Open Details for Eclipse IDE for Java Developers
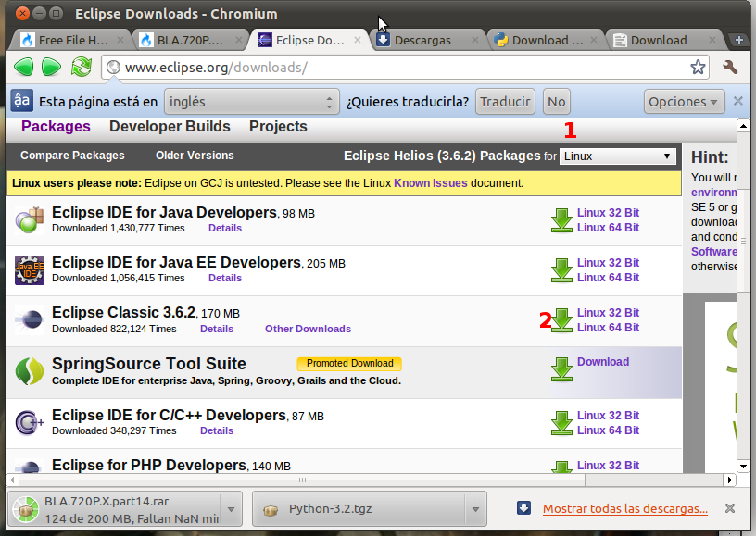 pyautogui.click(x=225, y=229)
